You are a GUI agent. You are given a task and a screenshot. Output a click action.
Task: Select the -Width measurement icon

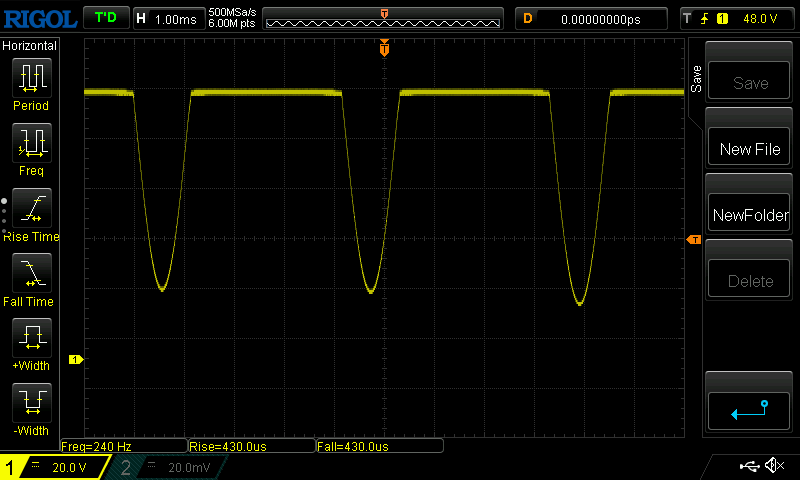point(31,403)
